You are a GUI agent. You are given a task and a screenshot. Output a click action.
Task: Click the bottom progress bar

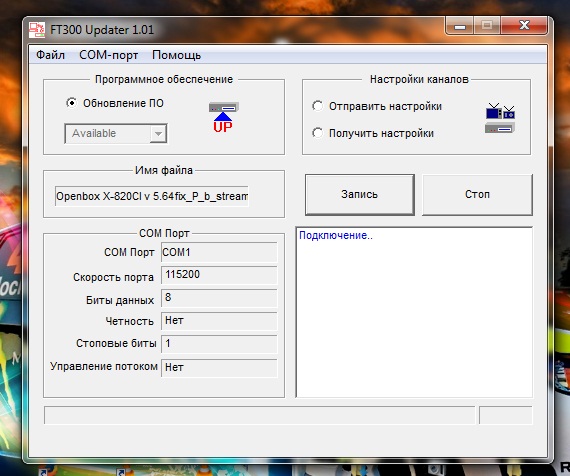[x=260, y=415]
